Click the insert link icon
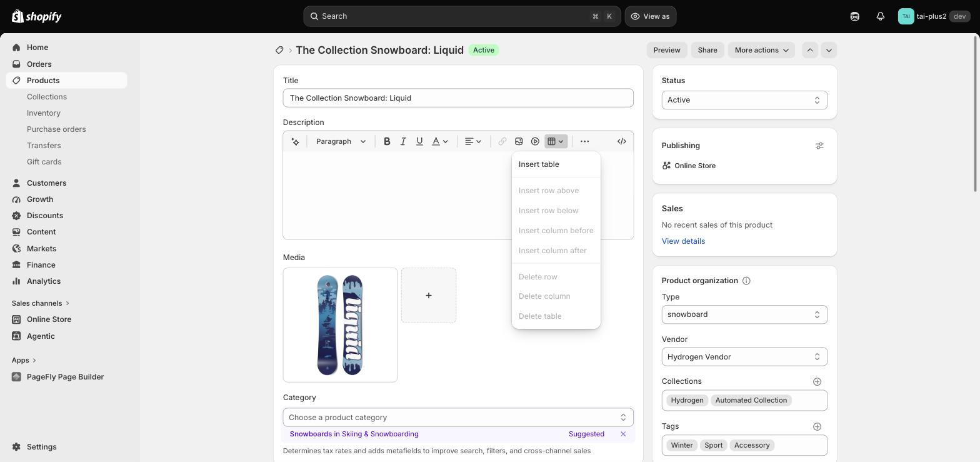980x462 pixels. point(502,141)
